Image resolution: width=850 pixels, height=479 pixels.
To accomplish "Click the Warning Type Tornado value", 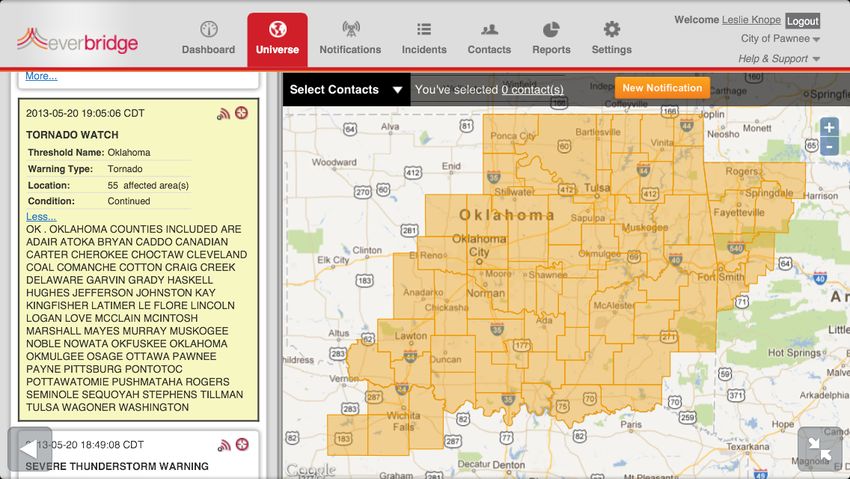I will 125,169.
